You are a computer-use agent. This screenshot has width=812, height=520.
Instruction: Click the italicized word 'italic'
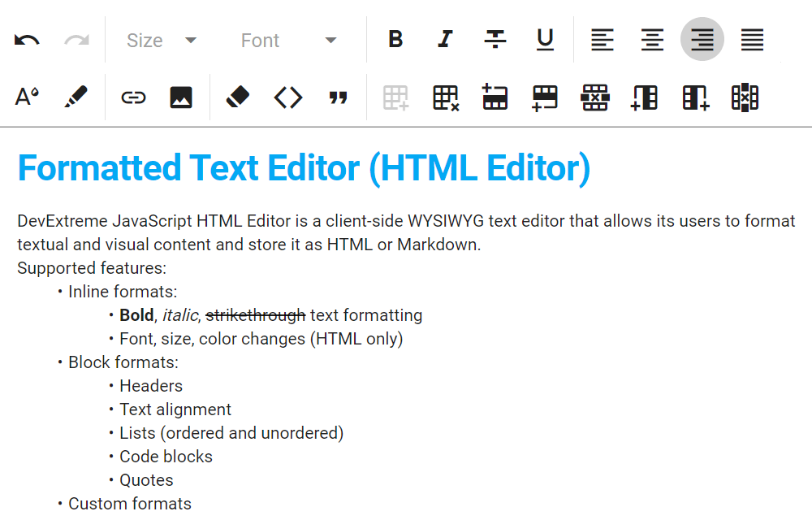click(x=180, y=315)
